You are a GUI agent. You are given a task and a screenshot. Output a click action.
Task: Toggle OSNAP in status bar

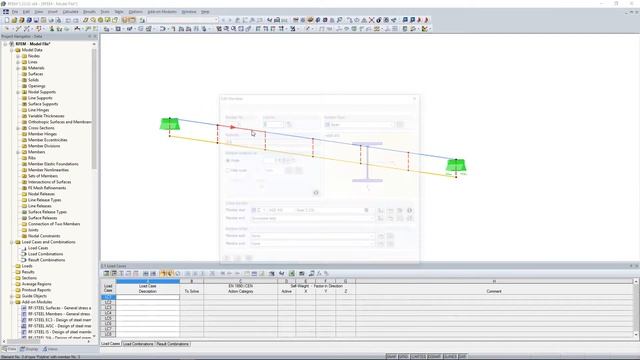point(434,357)
